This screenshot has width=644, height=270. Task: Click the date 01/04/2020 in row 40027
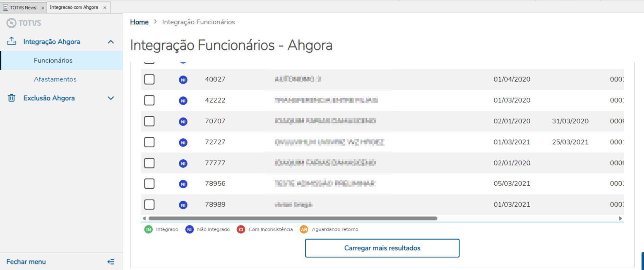click(512, 79)
